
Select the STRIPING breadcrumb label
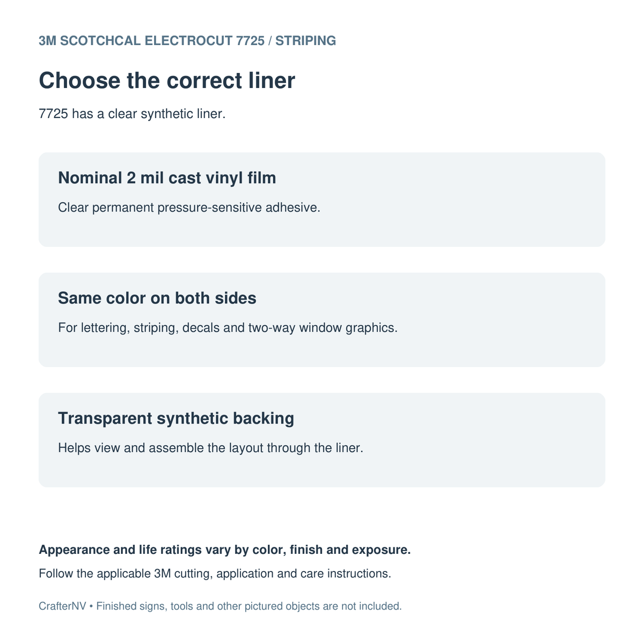tap(306, 41)
